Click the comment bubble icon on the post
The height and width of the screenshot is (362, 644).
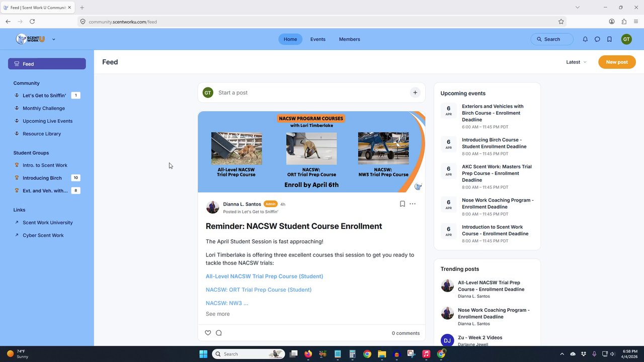point(219,333)
